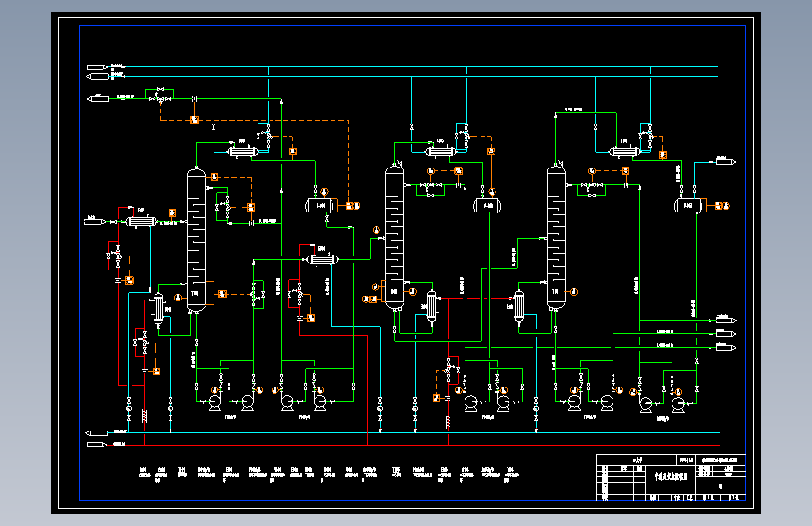Click the reflux drum at the far right

[x=687, y=206]
